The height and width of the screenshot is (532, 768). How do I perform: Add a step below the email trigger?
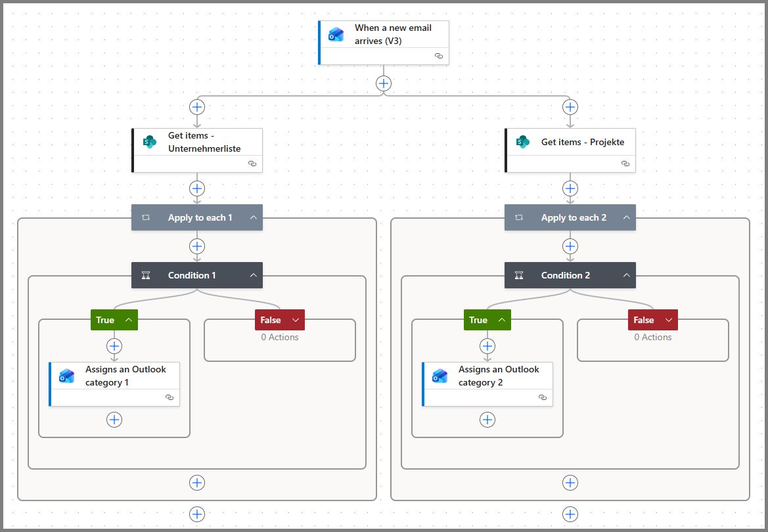point(384,83)
